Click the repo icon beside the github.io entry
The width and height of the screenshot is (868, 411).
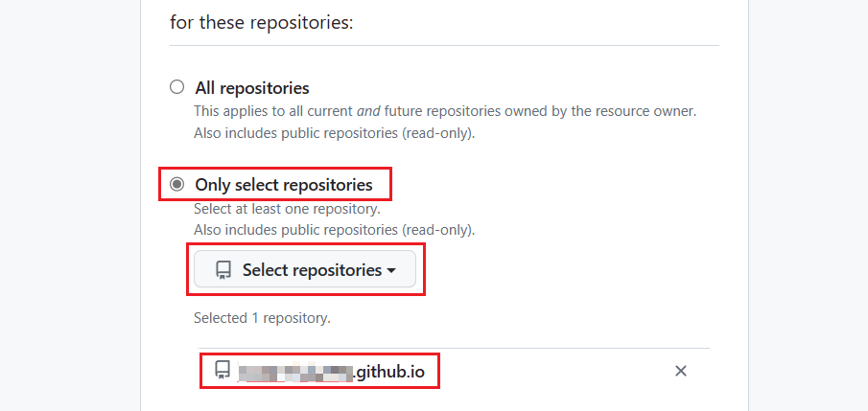[223, 370]
